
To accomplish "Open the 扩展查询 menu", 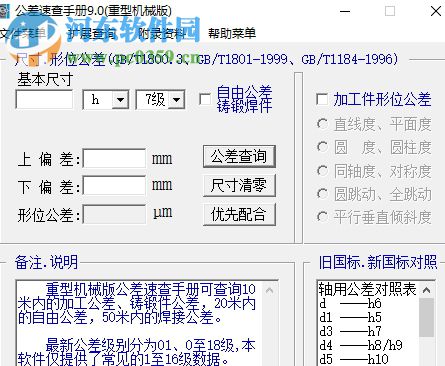I will [x=92, y=33].
